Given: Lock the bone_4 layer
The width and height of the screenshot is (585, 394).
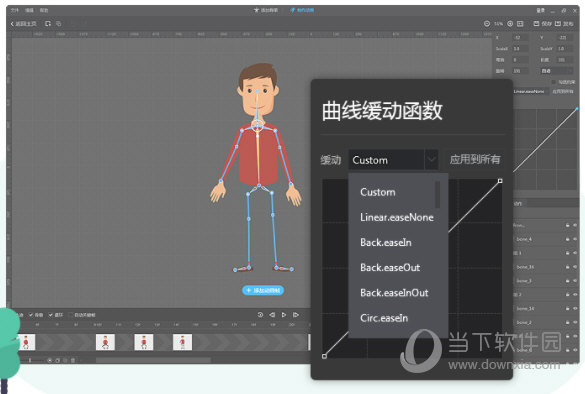Looking at the screenshot, I should (567, 239).
